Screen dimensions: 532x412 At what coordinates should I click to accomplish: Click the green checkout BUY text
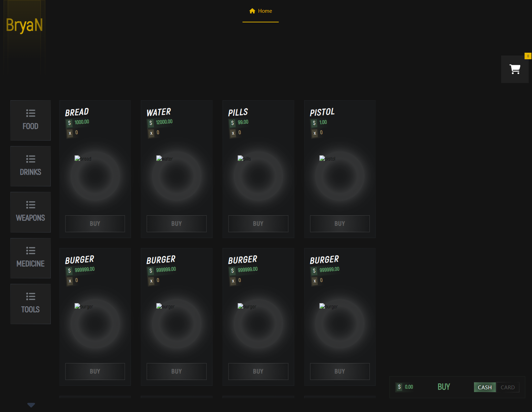443,387
